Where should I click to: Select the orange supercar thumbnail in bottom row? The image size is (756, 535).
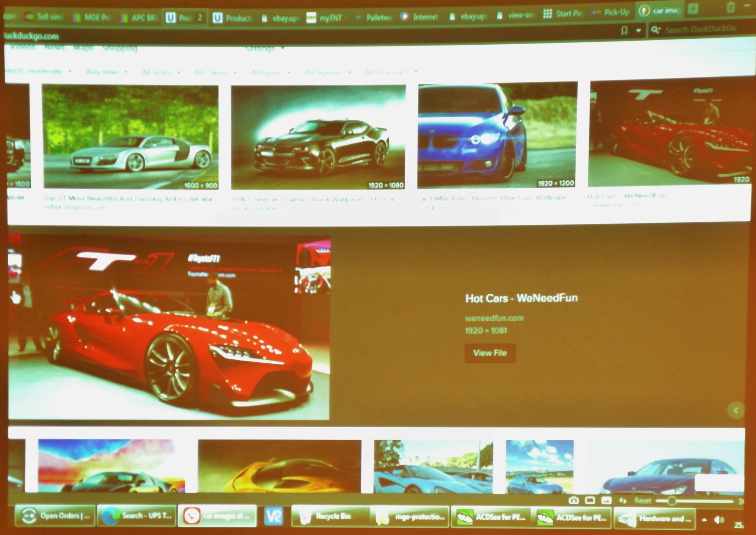[279, 466]
